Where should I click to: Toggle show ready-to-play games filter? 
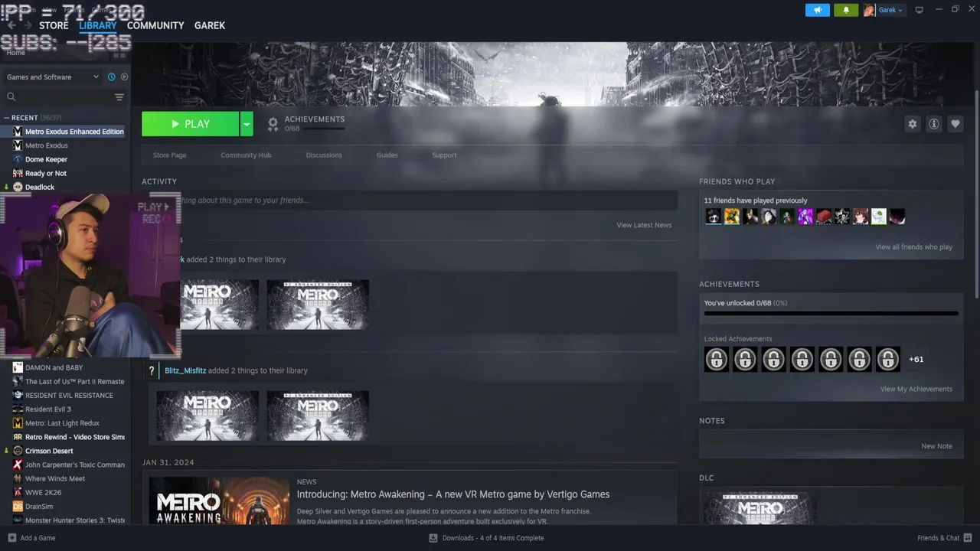124,77
